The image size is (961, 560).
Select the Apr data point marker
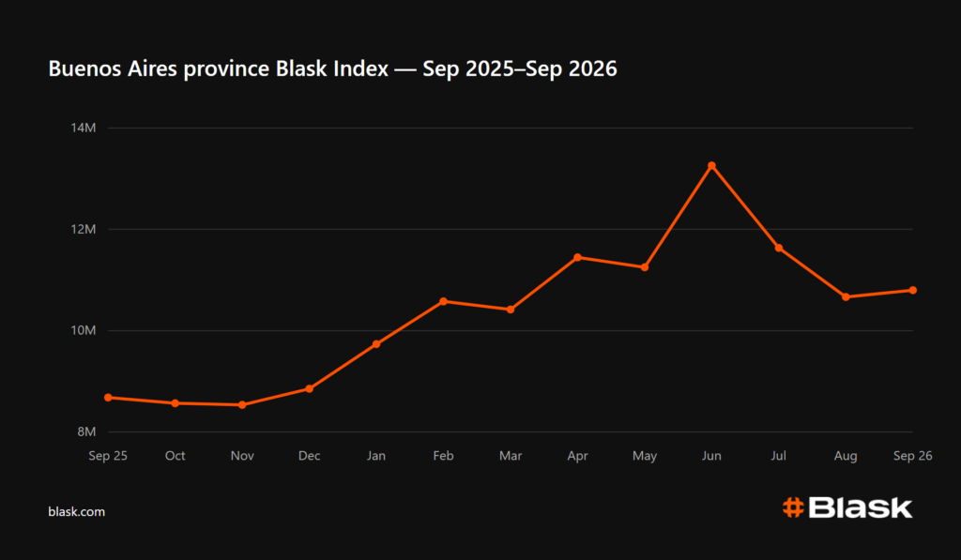tap(577, 257)
